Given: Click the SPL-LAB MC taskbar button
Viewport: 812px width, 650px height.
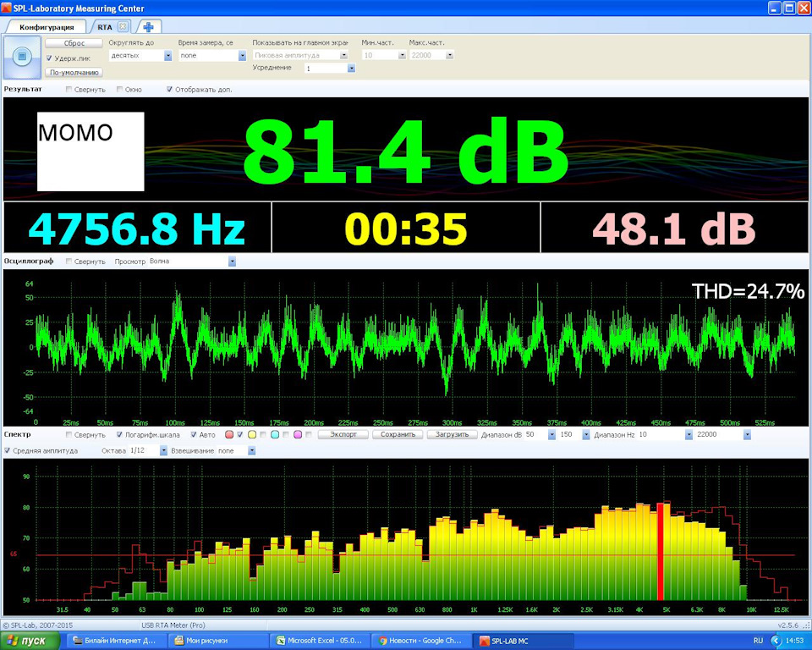Looking at the screenshot, I should 523,642.
